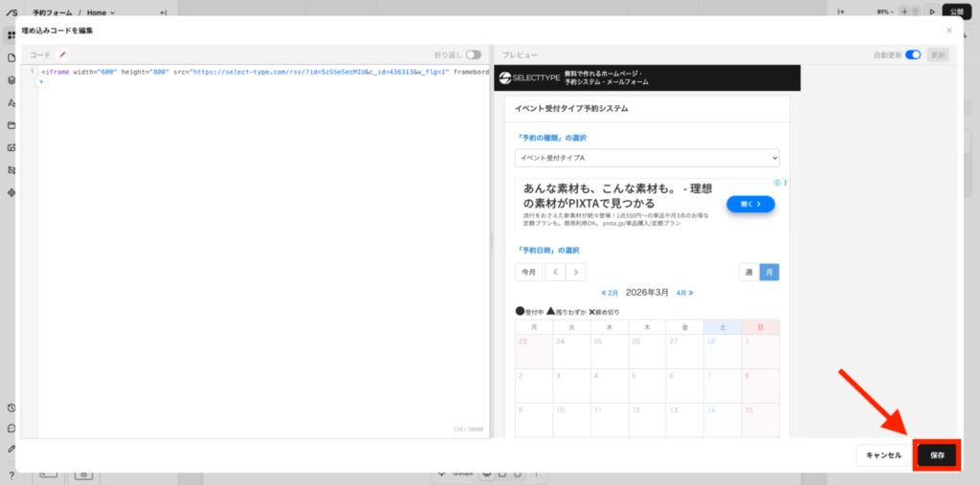Switch calendar to 週 (week) view

click(x=748, y=272)
